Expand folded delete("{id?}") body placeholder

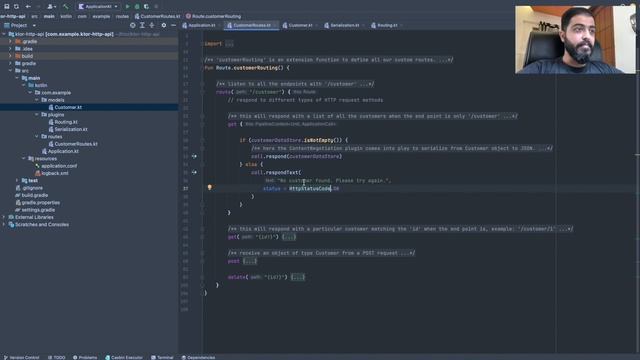coord(298,277)
